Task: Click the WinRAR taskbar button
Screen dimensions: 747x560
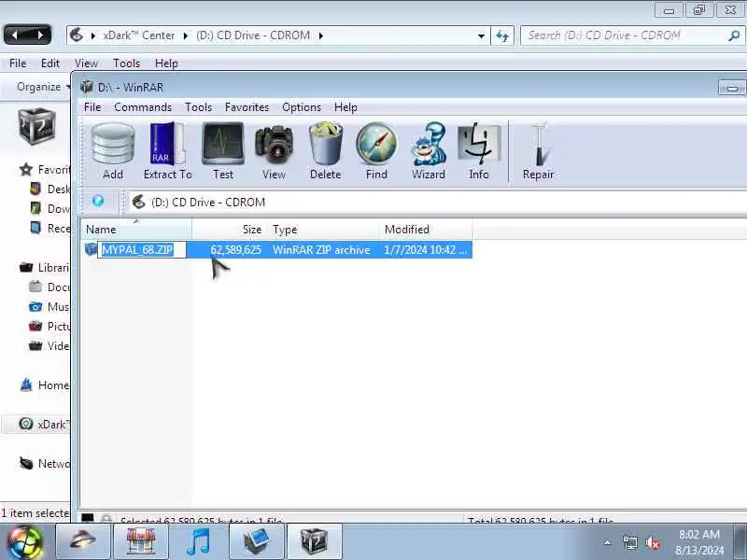Action: point(314,541)
